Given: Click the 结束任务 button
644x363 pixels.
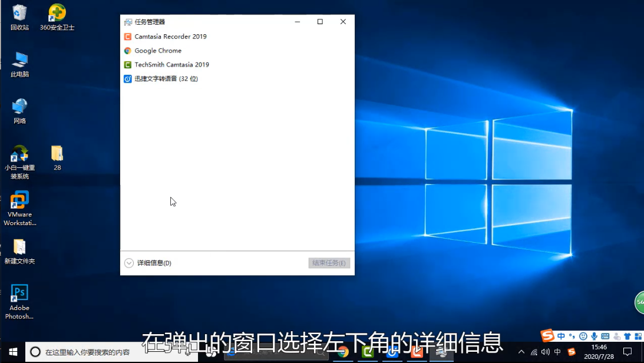Looking at the screenshot, I should [329, 263].
